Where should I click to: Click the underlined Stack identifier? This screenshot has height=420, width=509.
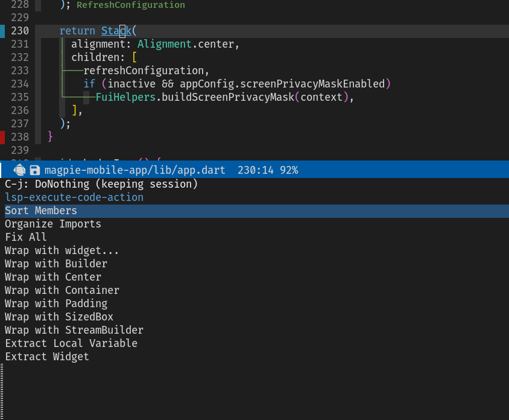click(116, 31)
